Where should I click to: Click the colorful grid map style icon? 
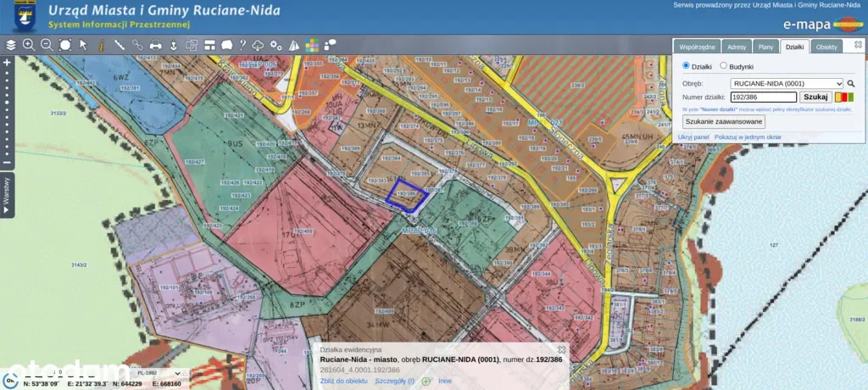[312, 44]
